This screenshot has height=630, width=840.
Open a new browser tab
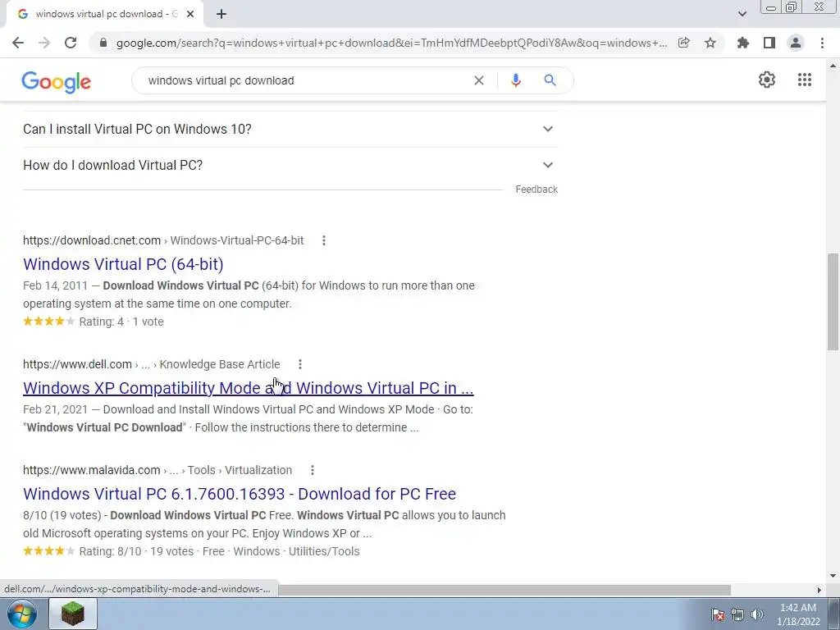[x=221, y=15]
